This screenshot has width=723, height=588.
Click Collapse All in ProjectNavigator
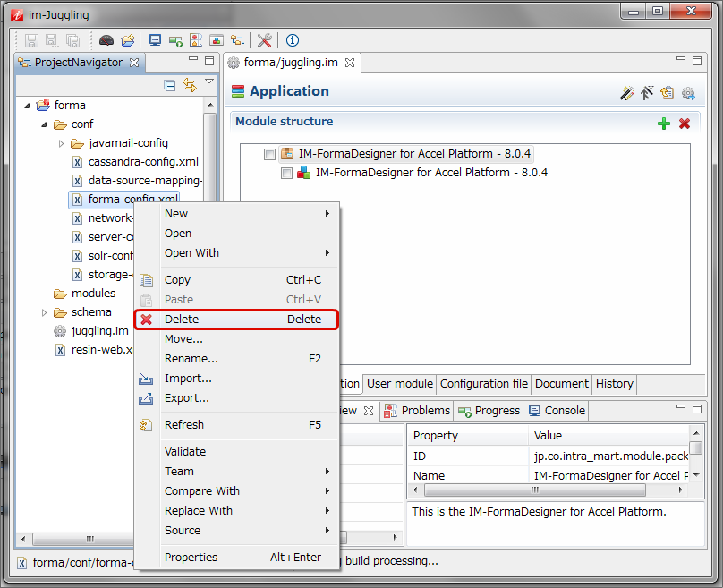coord(170,85)
